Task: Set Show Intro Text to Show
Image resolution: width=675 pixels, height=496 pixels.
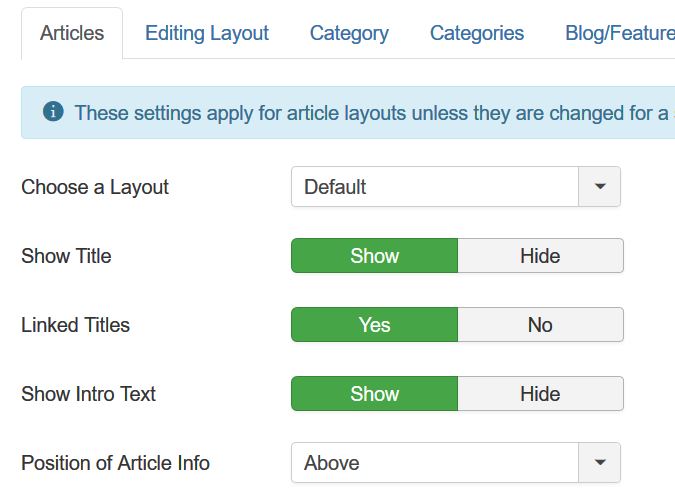Action: [374, 394]
